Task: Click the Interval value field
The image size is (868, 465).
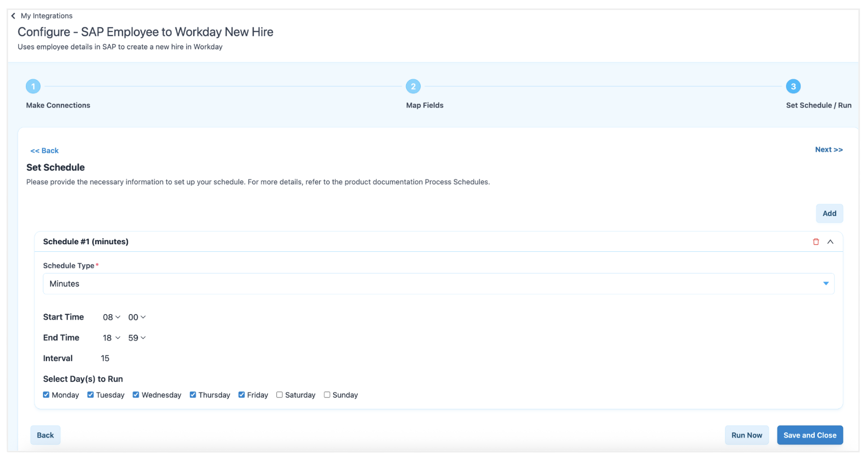Action: tap(105, 358)
